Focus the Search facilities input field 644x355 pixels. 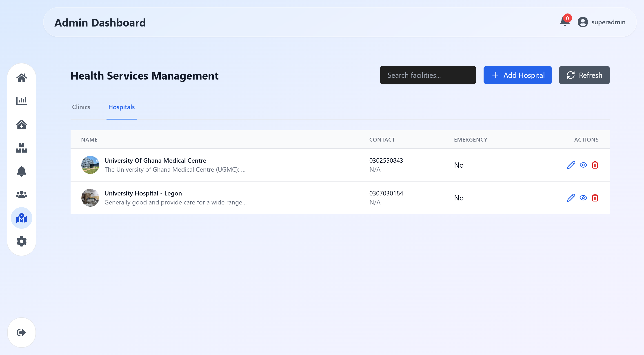point(428,75)
